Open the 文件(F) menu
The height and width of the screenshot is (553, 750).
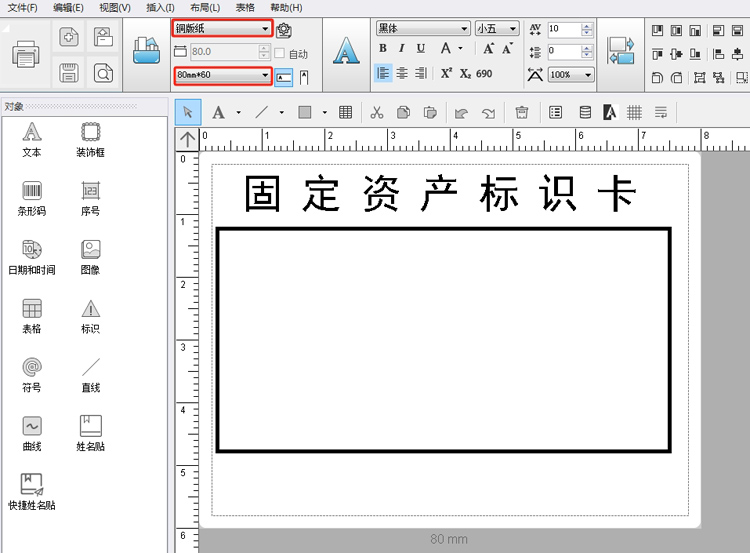coord(22,8)
